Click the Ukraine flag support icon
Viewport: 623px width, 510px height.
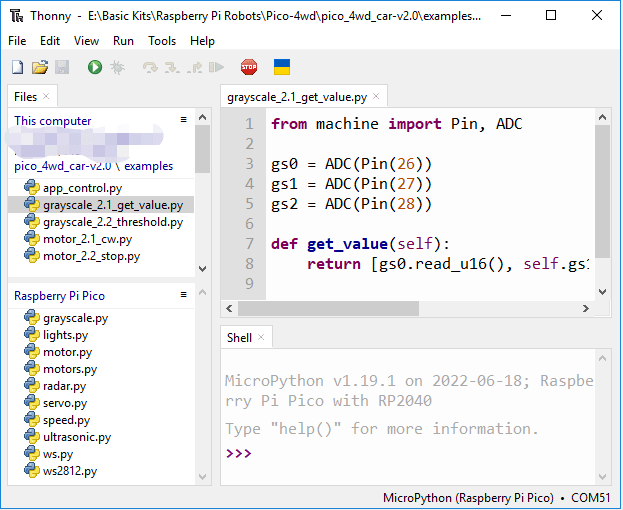click(282, 67)
